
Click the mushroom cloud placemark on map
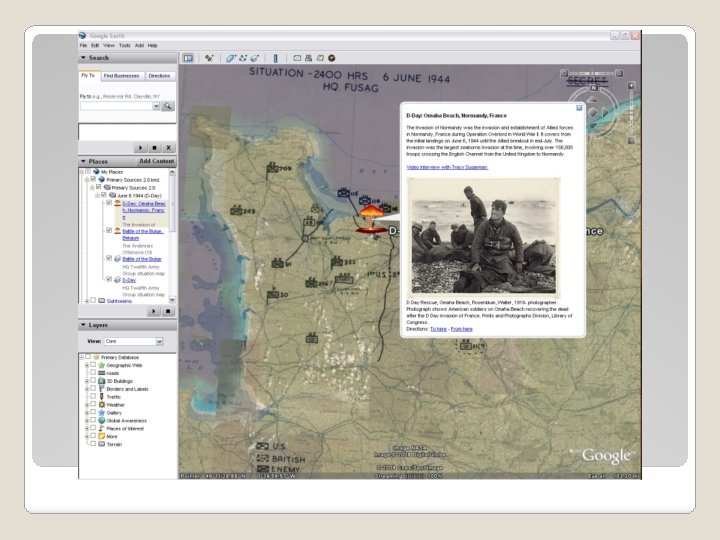click(371, 219)
